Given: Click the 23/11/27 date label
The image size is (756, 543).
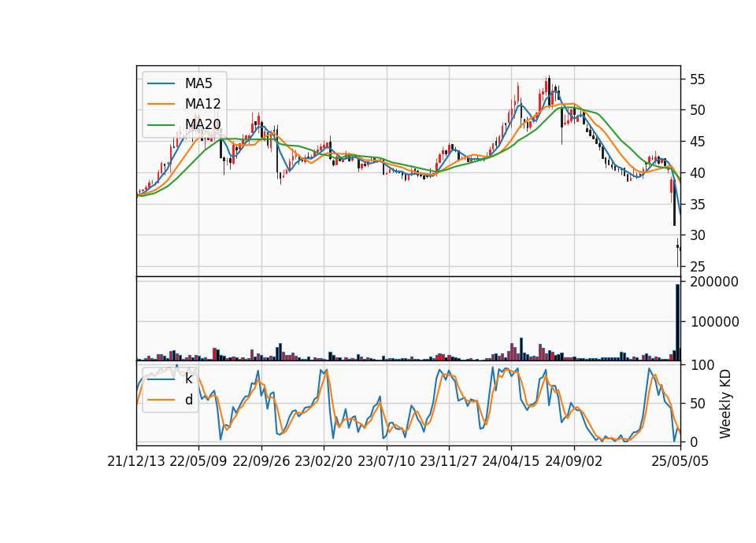Looking at the screenshot, I should click(x=448, y=461).
